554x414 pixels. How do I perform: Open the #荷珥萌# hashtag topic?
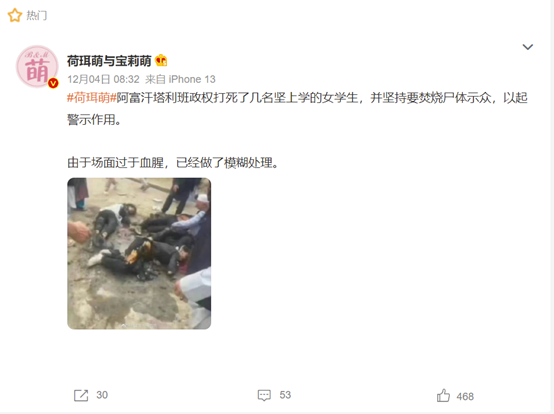(92, 97)
